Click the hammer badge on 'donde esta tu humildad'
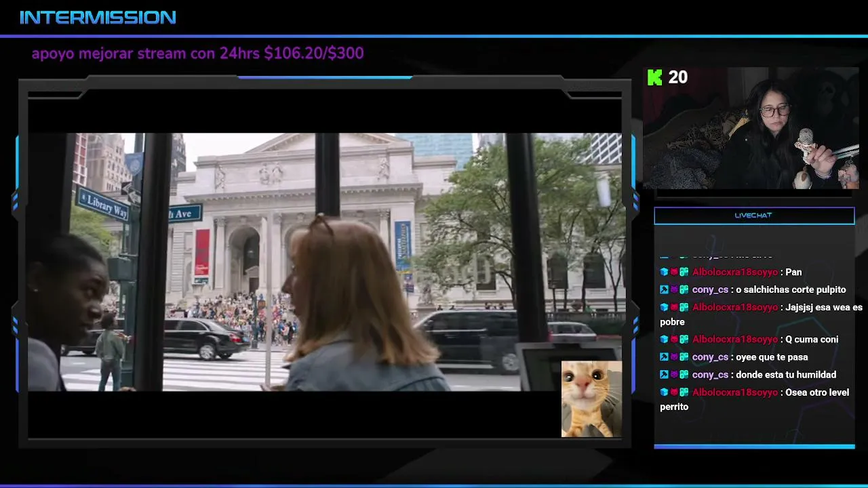 pos(664,374)
